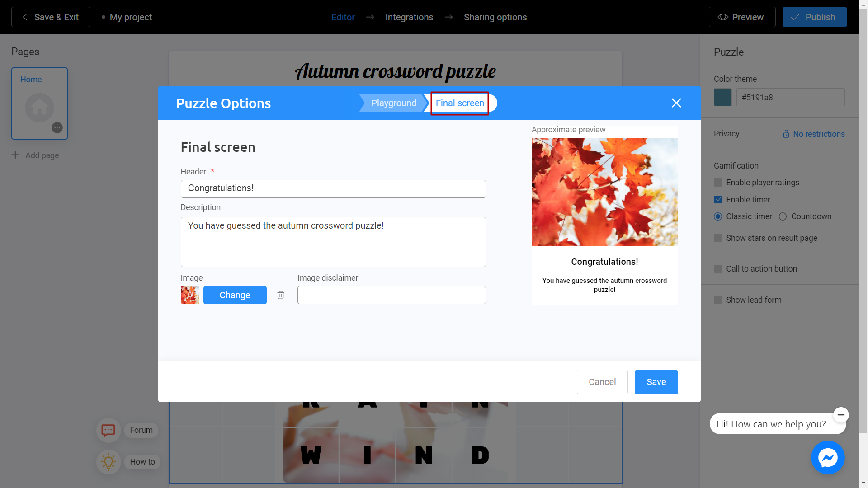Click the color theme swatch #5191a8
This screenshot has height=488, width=868.
point(723,97)
